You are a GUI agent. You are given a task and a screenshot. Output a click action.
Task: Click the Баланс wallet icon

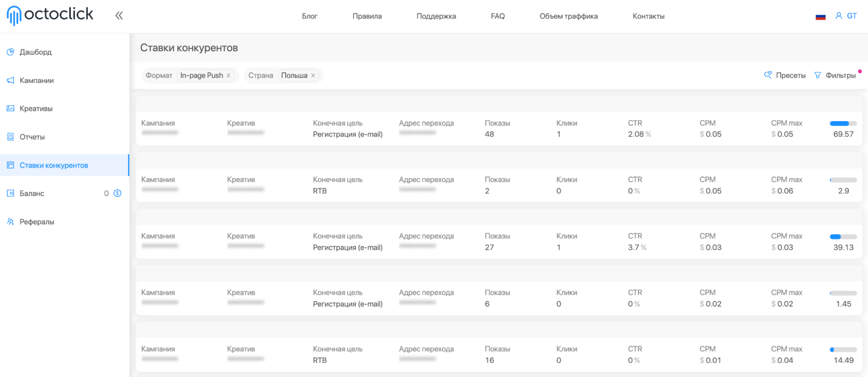pyautogui.click(x=10, y=193)
